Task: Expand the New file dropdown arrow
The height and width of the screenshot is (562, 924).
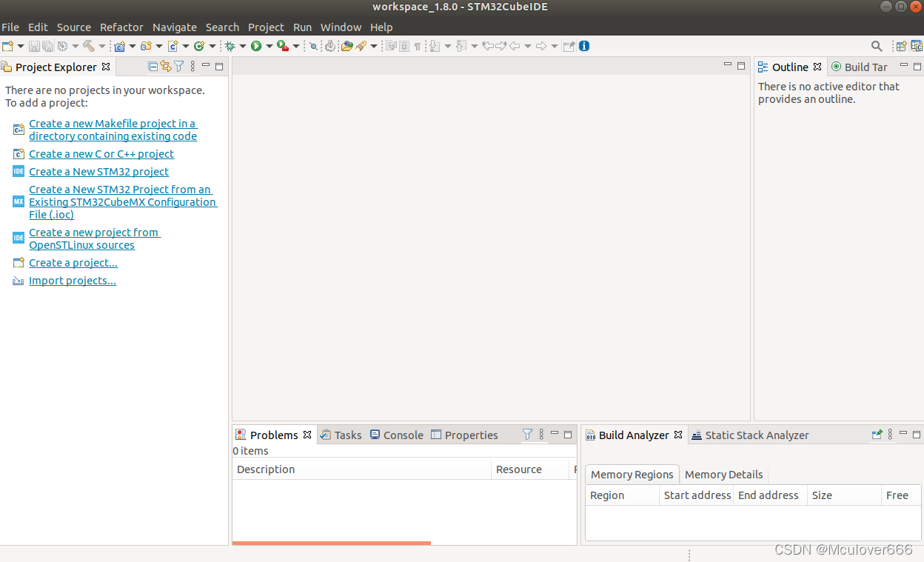Action: click(21, 46)
